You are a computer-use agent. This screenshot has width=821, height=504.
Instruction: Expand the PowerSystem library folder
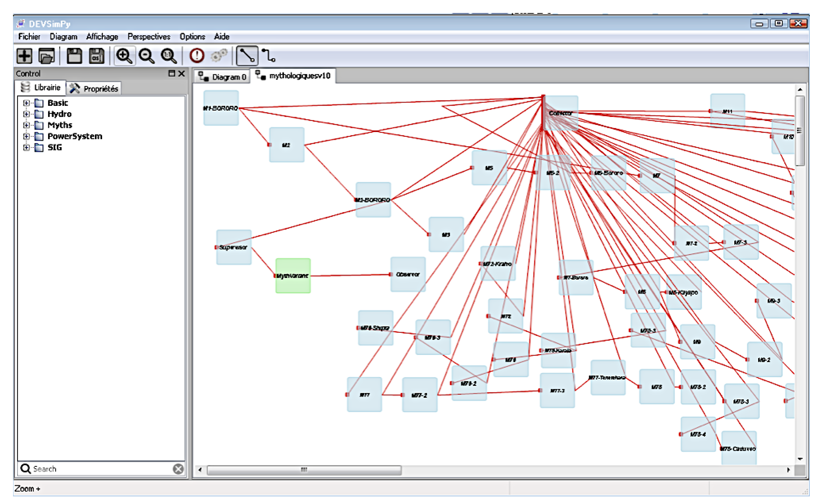[26, 136]
